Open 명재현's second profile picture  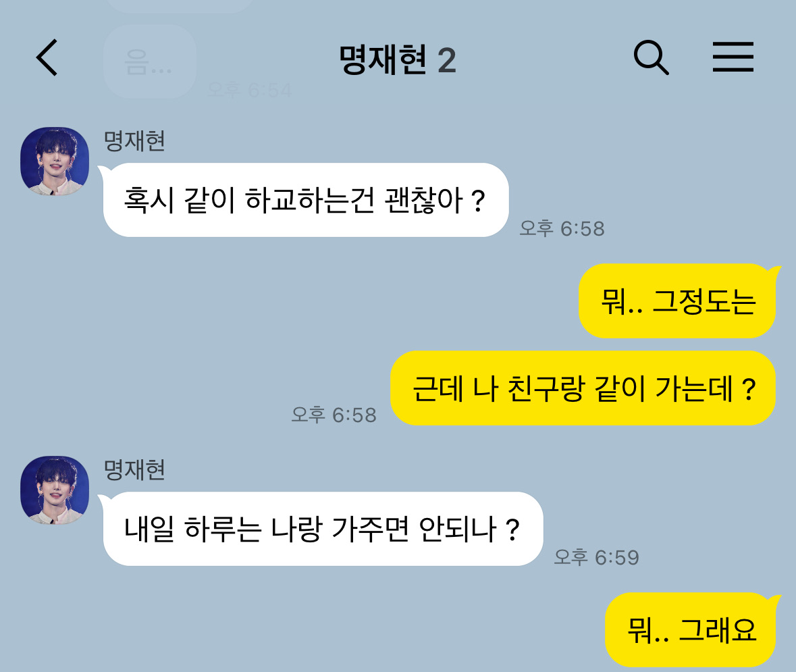[55, 490]
